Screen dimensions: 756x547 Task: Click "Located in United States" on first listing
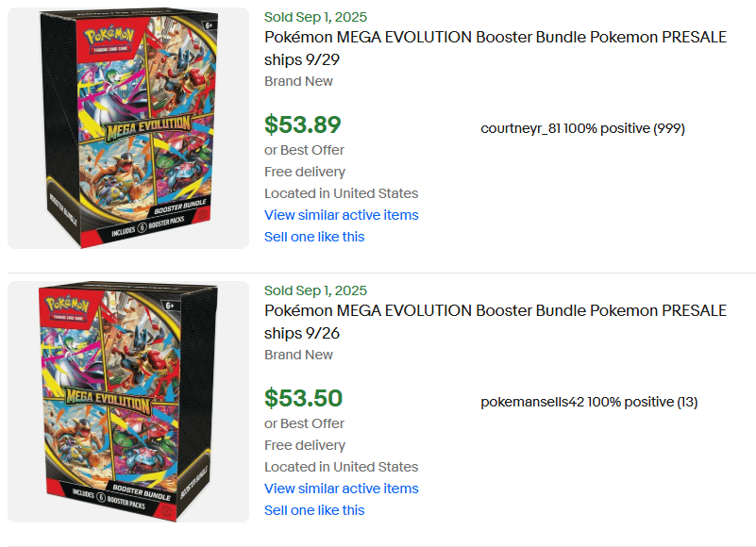pos(341,193)
